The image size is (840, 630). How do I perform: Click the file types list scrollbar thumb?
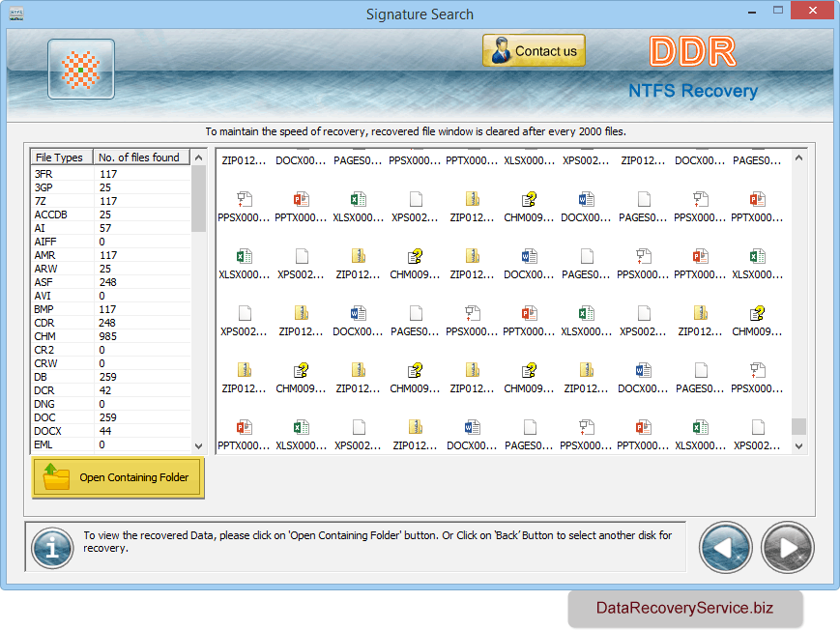click(x=199, y=198)
